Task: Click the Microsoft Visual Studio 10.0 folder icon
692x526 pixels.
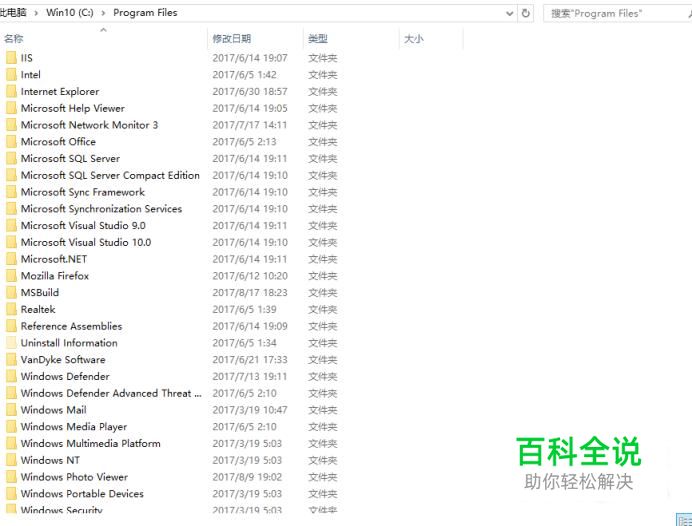Action: point(11,242)
